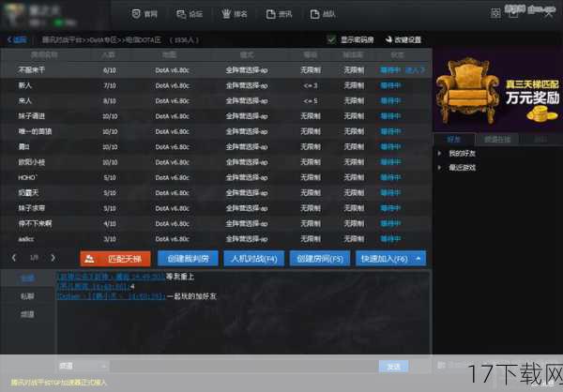Viewport: 563px width, 392px height.
Task: Click the <=3 level restriction cell
Action: (311, 85)
